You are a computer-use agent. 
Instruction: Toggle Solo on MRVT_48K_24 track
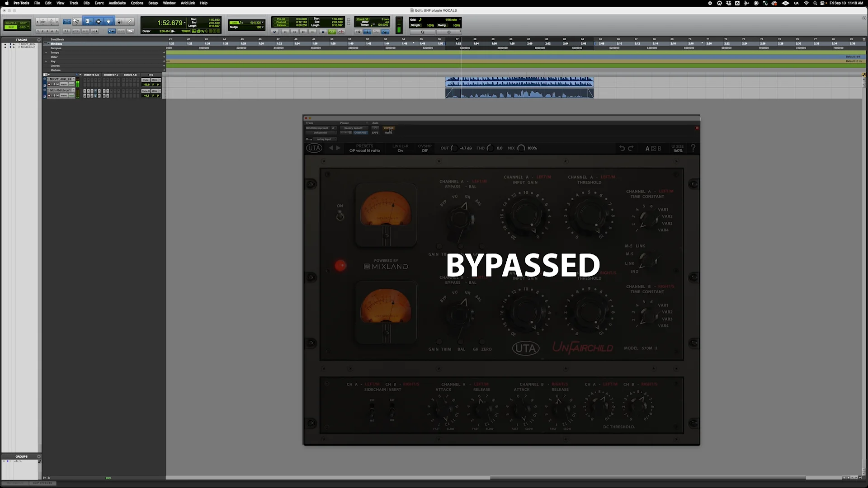coord(54,84)
